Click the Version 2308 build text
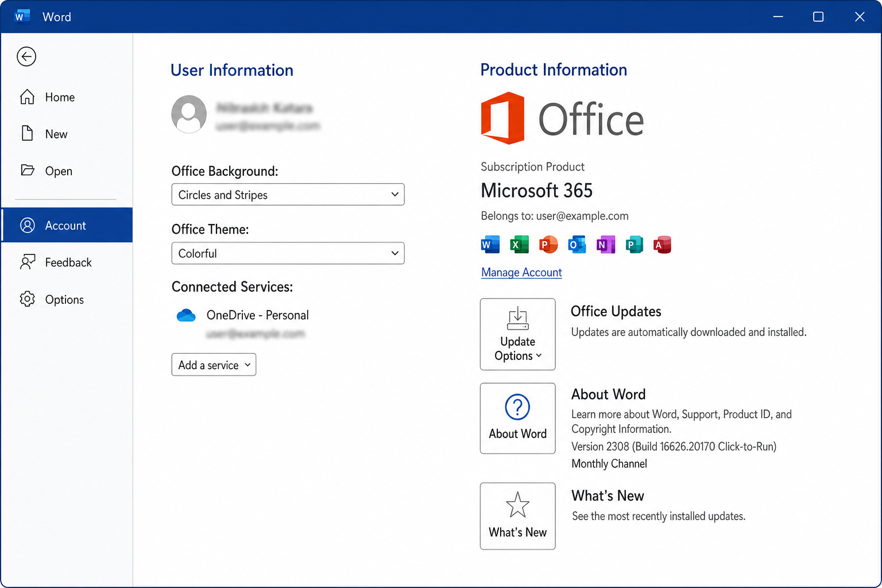This screenshot has height=588, width=882. (674, 446)
